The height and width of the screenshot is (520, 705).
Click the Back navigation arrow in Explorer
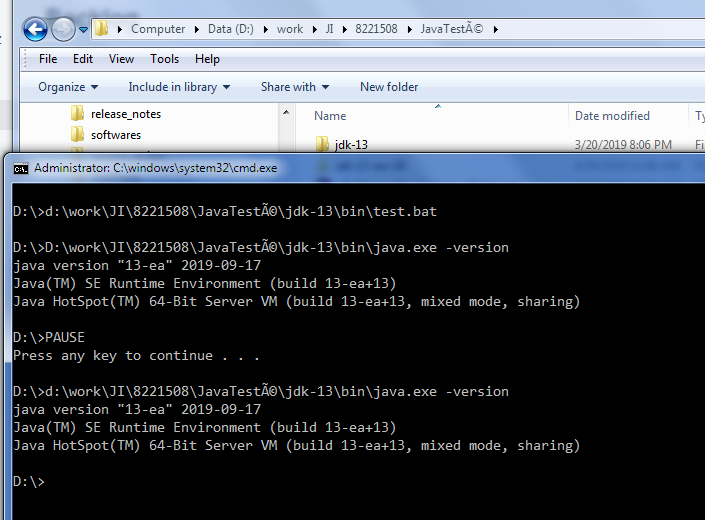pyautogui.click(x=36, y=29)
